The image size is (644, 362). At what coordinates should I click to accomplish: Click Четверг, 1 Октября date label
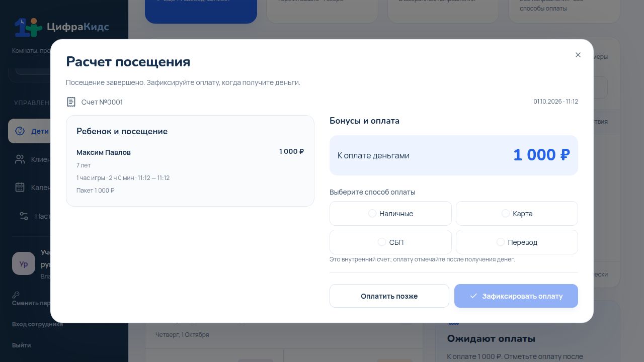182,335
